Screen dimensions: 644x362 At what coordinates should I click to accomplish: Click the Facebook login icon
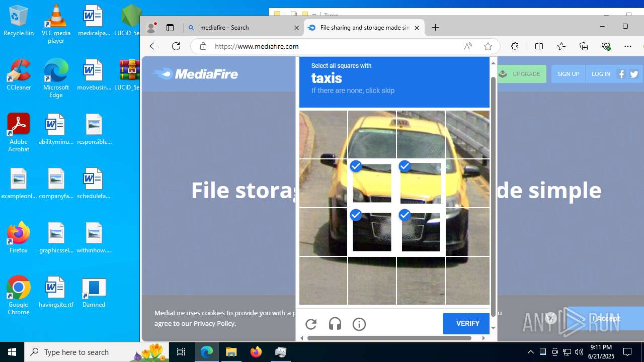tap(622, 74)
